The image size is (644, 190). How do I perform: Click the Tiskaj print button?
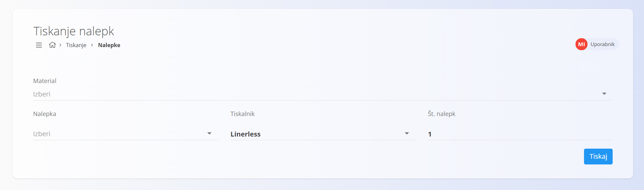598,156
